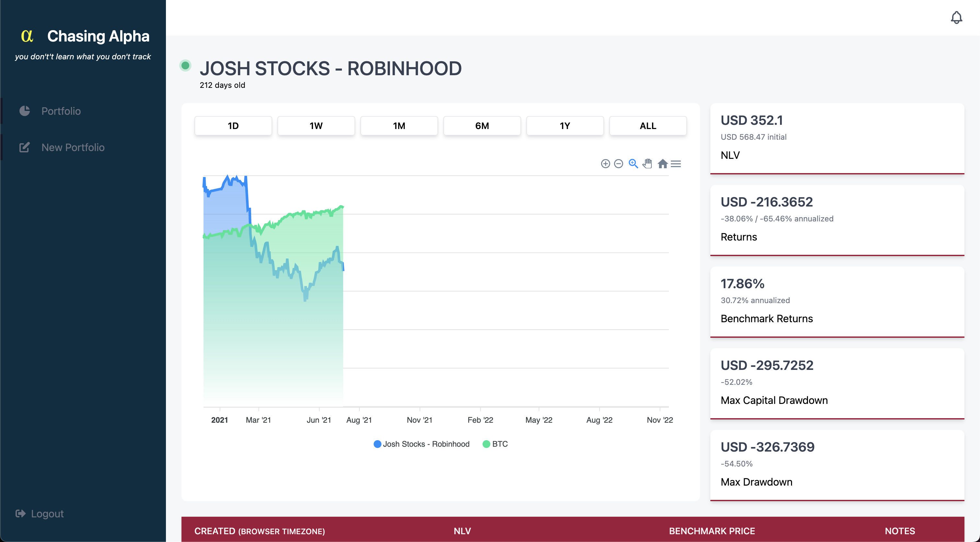This screenshot has width=980, height=542.
Task: Click the Mar '21 axis label
Action: [x=258, y=420]
